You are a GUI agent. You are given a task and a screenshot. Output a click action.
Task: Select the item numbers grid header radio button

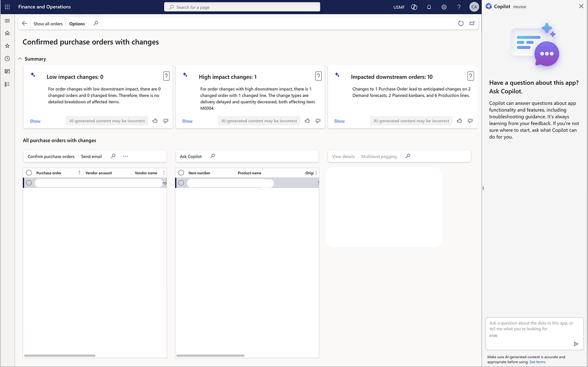click(x=181, y=172)
